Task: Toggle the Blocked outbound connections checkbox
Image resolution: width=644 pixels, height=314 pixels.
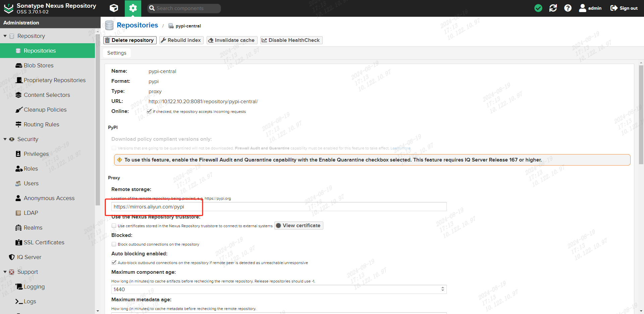Action: [114, 244]
